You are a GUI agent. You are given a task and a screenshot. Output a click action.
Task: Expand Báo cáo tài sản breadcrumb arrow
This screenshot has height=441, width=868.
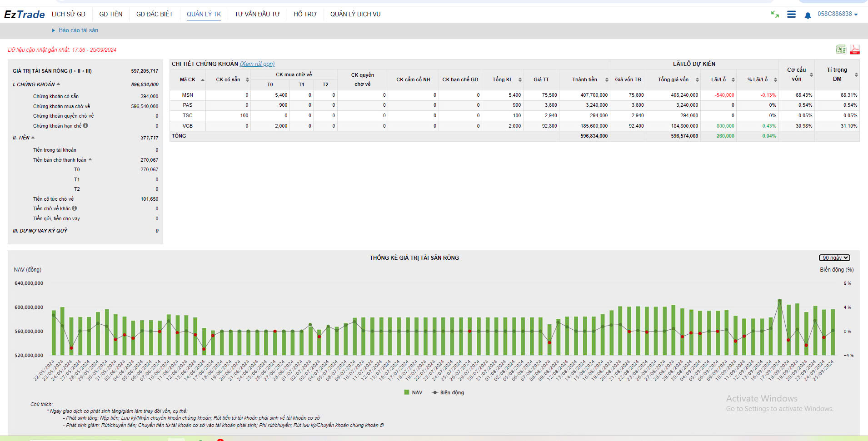pyautogui.click(x=54, y=30)
